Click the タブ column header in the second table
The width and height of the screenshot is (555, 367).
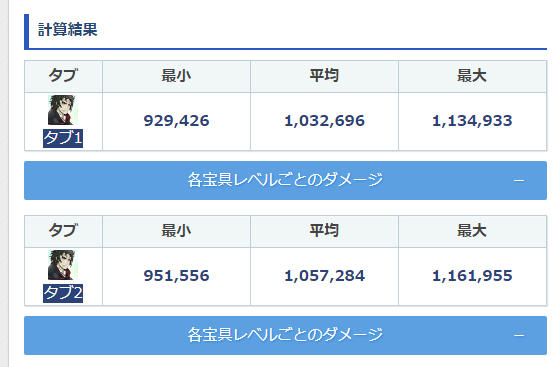pyautogui.click(x=63, y=231)
